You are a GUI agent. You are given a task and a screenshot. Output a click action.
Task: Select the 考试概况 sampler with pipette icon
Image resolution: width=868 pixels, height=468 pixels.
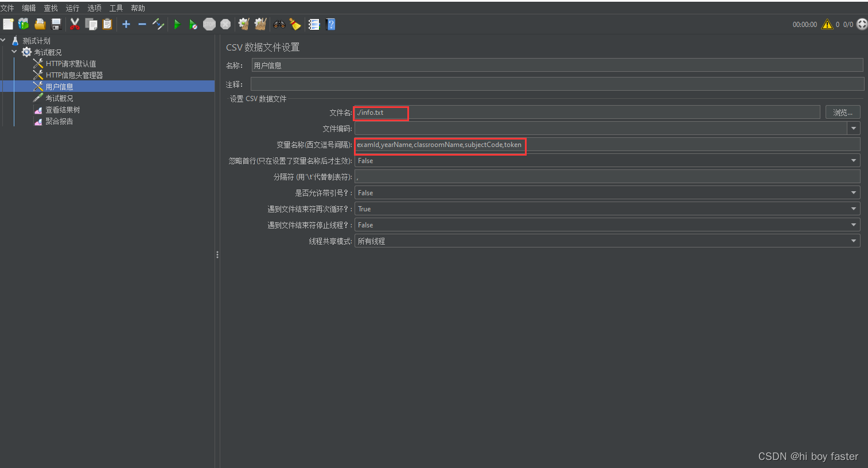(59, 98)
